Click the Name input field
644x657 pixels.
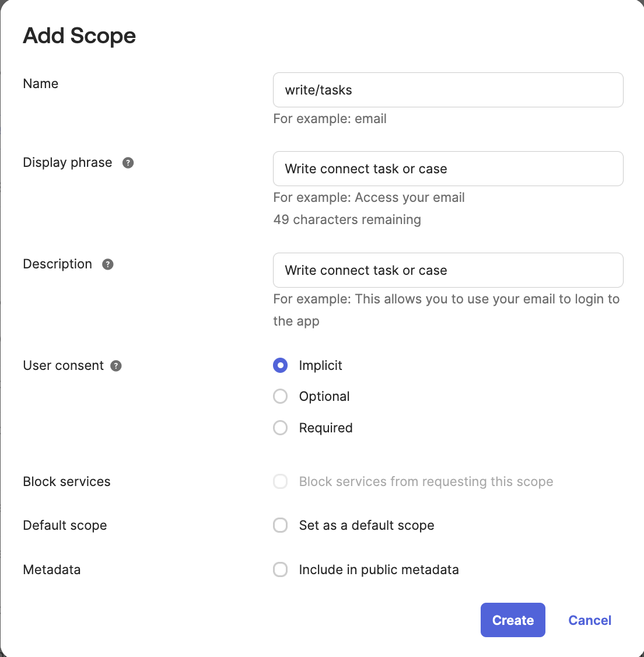click(x=448, y=90)
